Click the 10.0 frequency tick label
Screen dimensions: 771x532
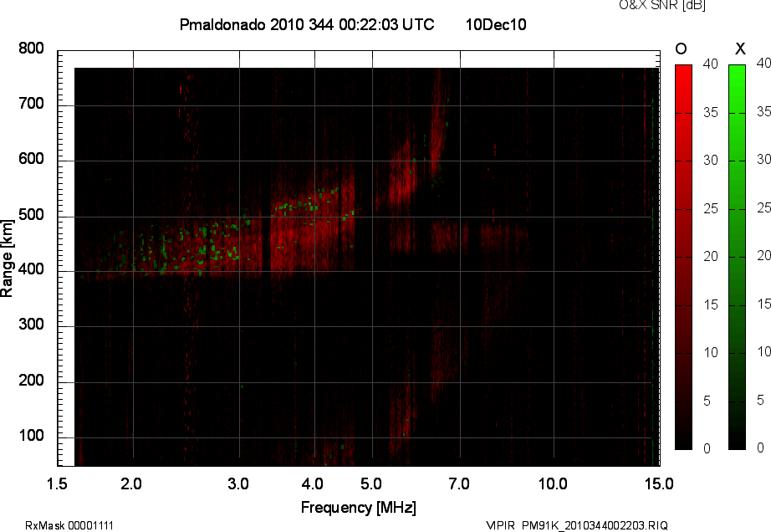click(x=553, y=483)
